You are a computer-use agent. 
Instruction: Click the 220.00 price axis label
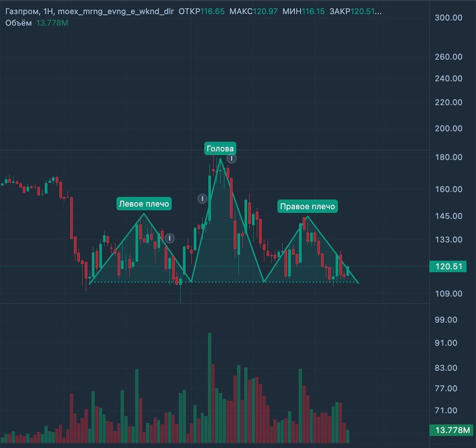tap(448, 102)
